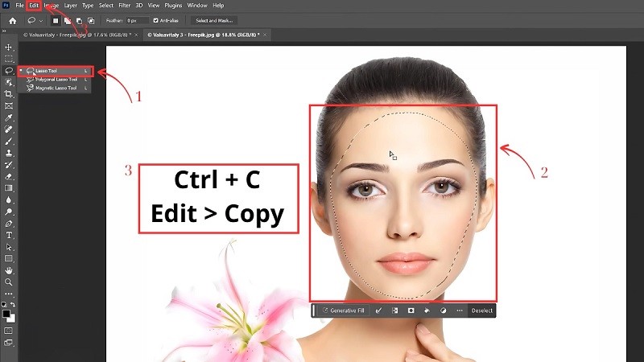The width and height of the screenshot is (644, 362).
Task: Create mask from selection in contextual bar
Action: point(411,311)
